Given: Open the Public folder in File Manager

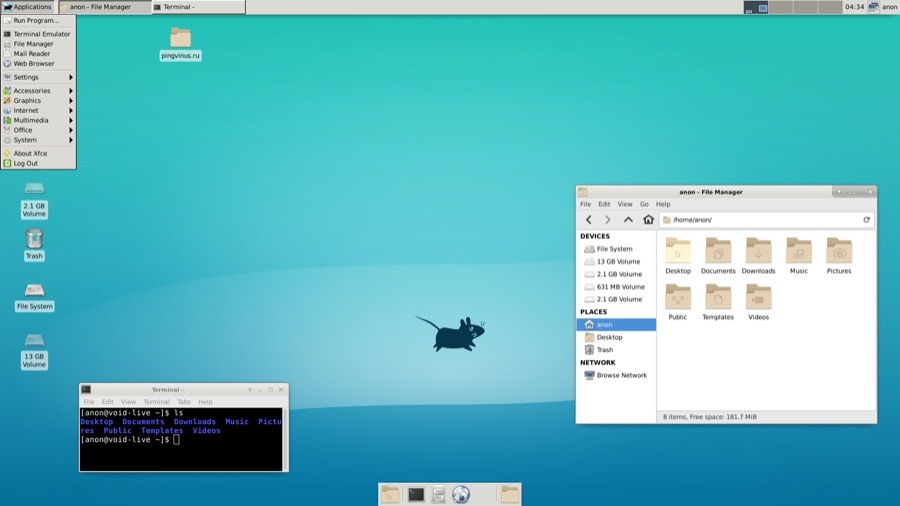Looking at the screenshot, I should [678, 302].
